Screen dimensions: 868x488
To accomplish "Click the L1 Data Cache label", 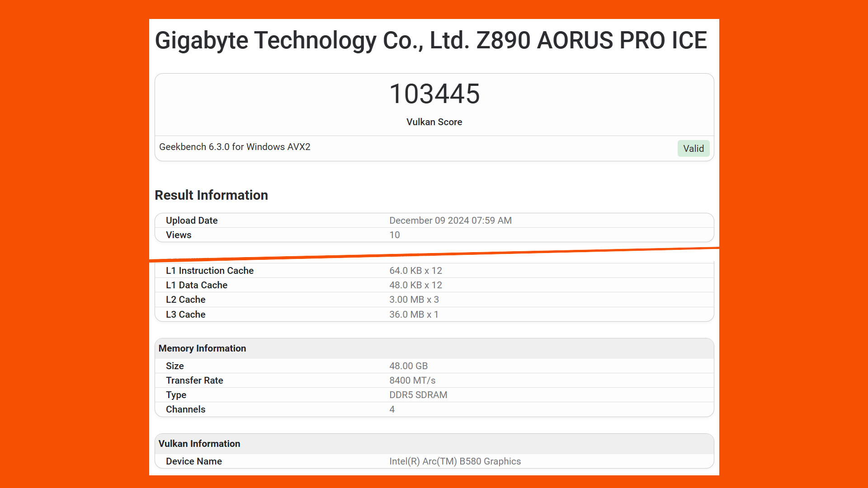I will pyautogui.click(x=197, y=285).
